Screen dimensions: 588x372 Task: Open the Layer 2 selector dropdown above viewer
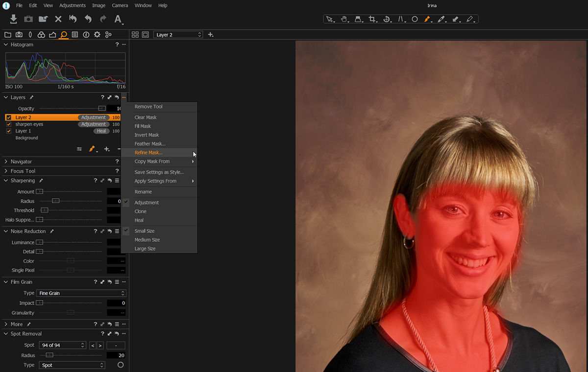[x=178, y=35]
